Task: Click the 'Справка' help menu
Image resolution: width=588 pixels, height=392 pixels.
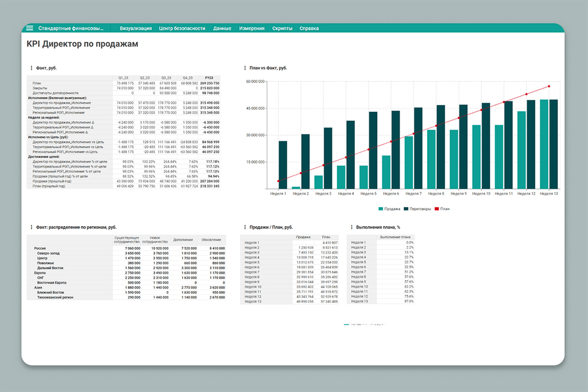Action: pyautogui.click(x=309, y=28)
